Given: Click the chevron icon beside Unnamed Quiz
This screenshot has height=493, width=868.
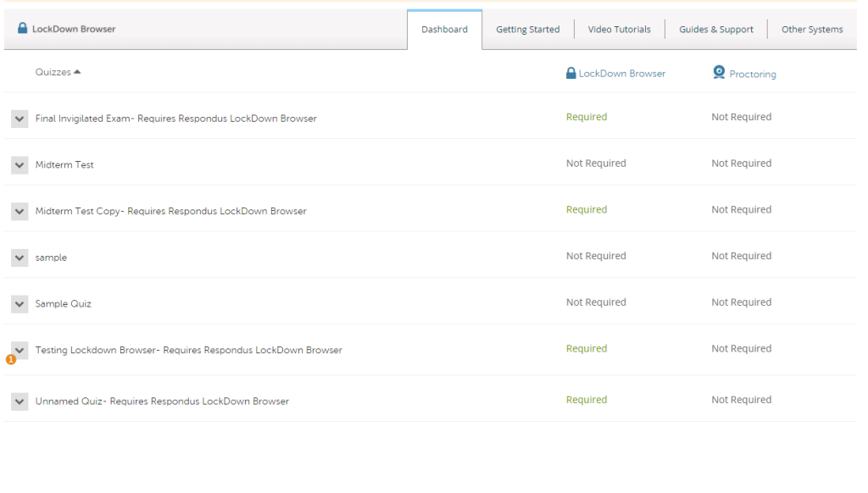Looking at the screenshot, I should (x=19, y=402).
